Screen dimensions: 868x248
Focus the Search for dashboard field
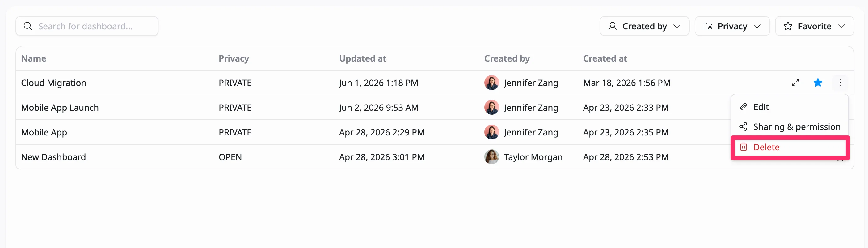pyautogui.click(x=87, y=26)
